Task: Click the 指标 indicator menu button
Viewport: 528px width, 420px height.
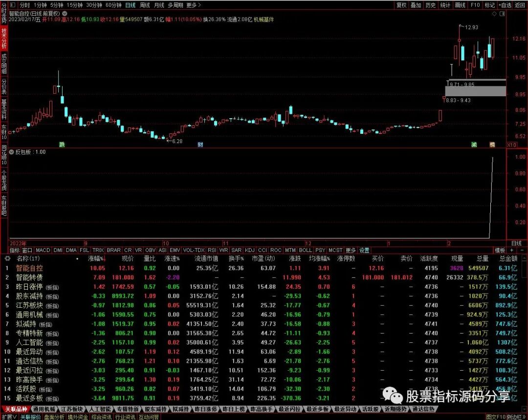Action: [x=15, y=250]
